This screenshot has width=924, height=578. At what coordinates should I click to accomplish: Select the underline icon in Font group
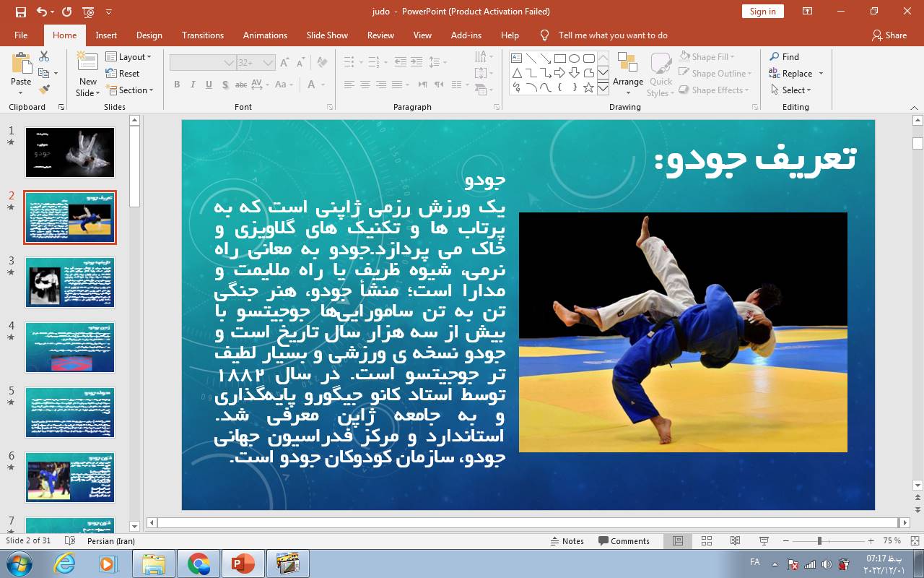[x=209, y=84]
